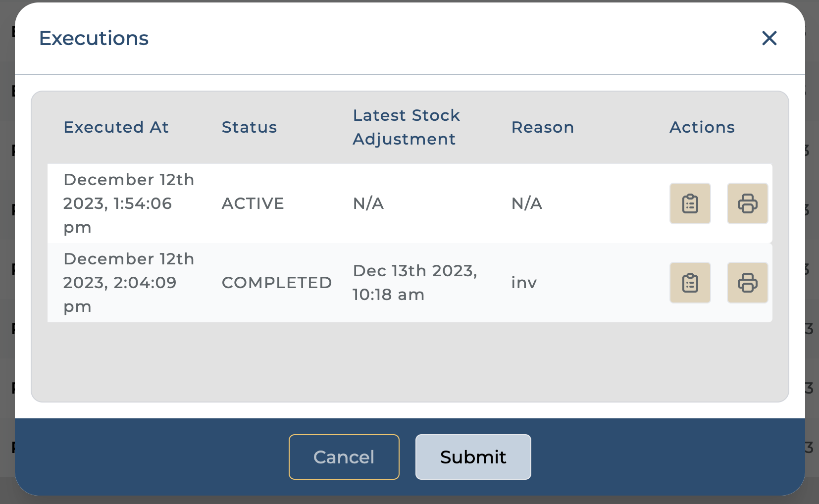The image size is (819, 504).
Task: Close the Executions dialog with X
Action: click(769, 38)
